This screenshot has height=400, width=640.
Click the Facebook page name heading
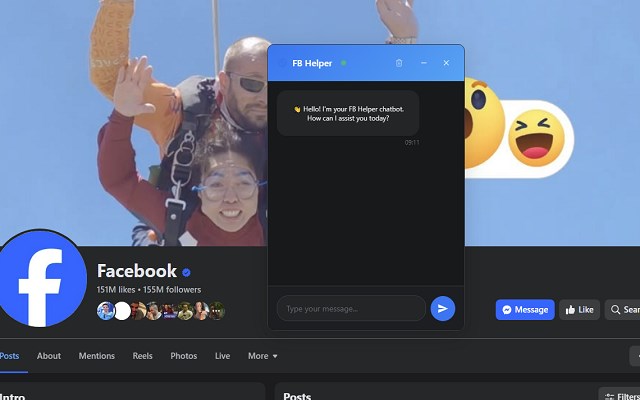(x=137, y=271)
